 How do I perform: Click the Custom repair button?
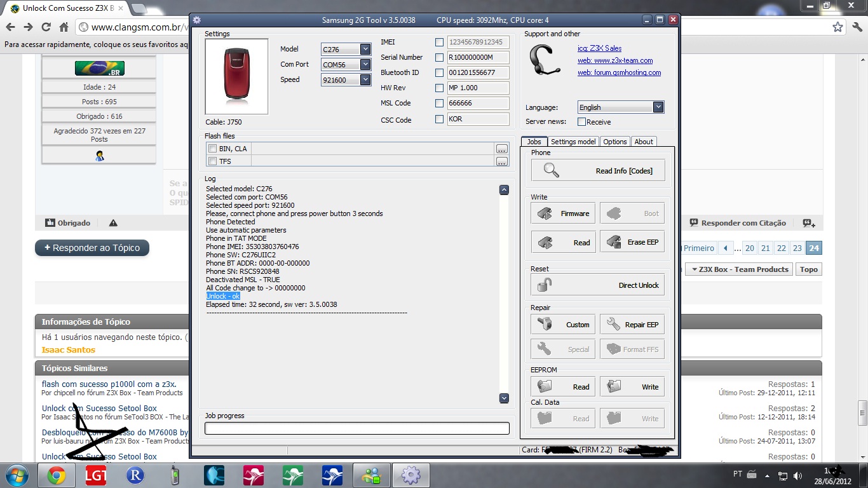pyautogui.click(x=563, y=325)
